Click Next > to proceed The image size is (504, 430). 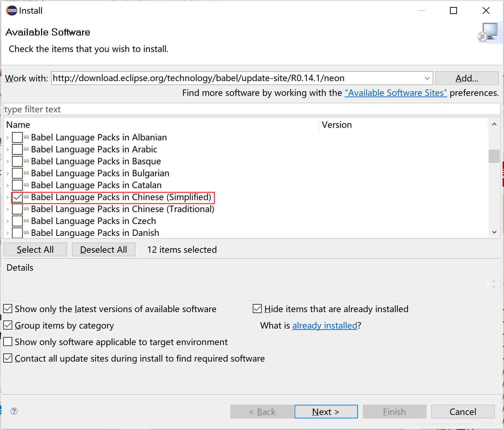(326, 412)
